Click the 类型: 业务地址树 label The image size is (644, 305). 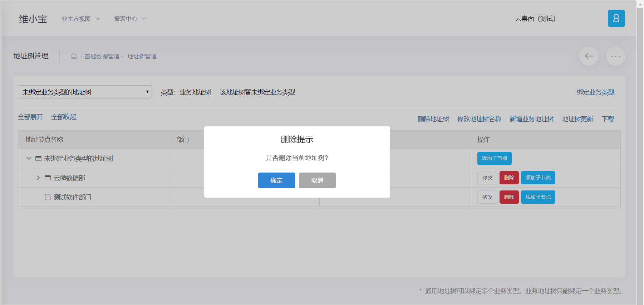click(x=186, y=92)
